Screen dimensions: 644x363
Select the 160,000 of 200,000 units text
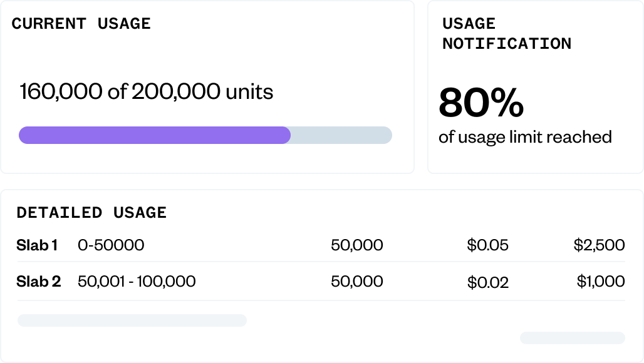coord(146,91)
